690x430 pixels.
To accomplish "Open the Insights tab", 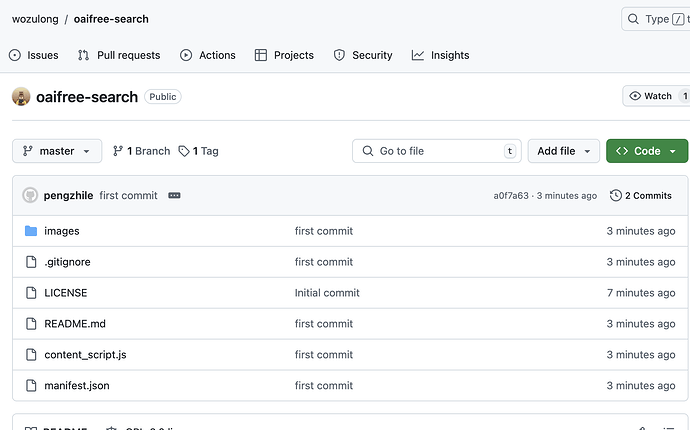I will 440,55.
